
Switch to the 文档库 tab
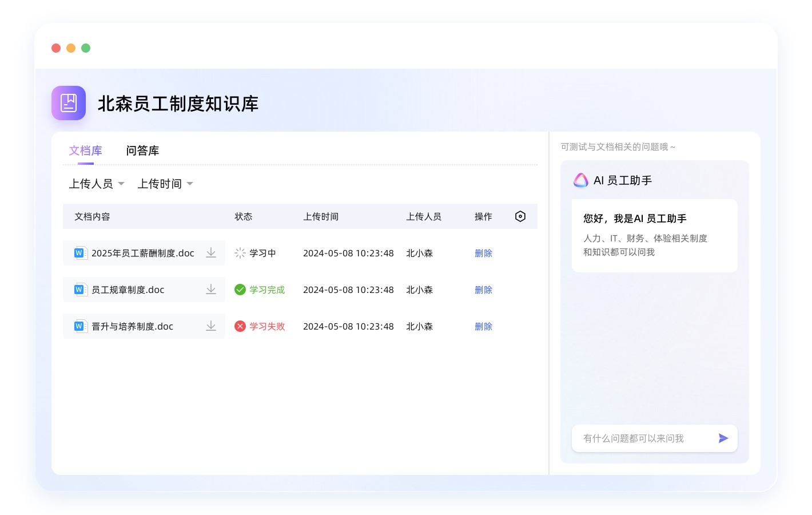click(86, 150)
